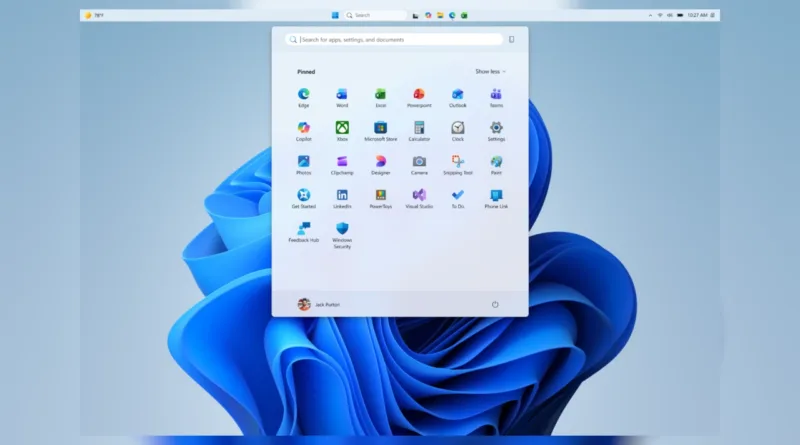This screenshot has height=445, width=800.
Task: Open the Calculator app
Action: pyautogui.click(x=419, y=131)
